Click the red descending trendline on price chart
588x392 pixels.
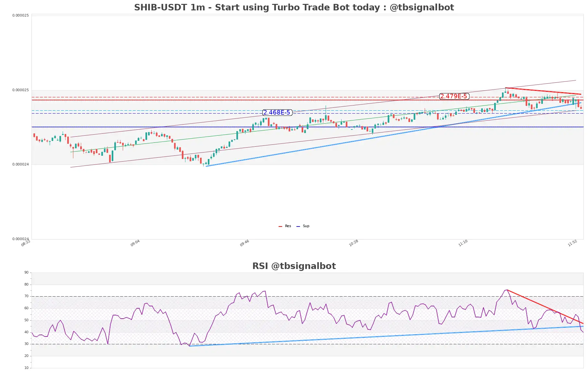(x=543, y=91)
